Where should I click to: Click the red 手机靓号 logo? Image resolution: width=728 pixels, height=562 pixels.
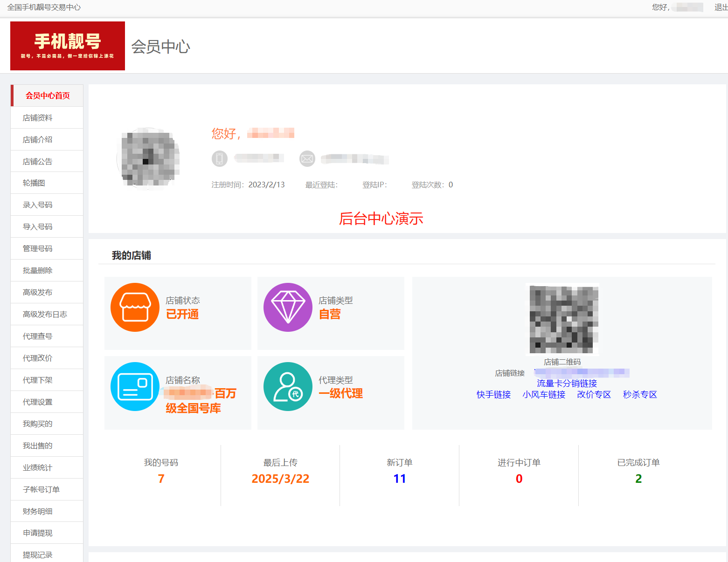(x=68, y=46)
